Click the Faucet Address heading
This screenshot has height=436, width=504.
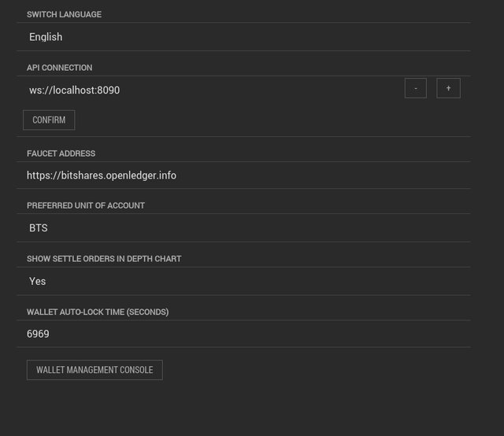(x=61, y=153)
